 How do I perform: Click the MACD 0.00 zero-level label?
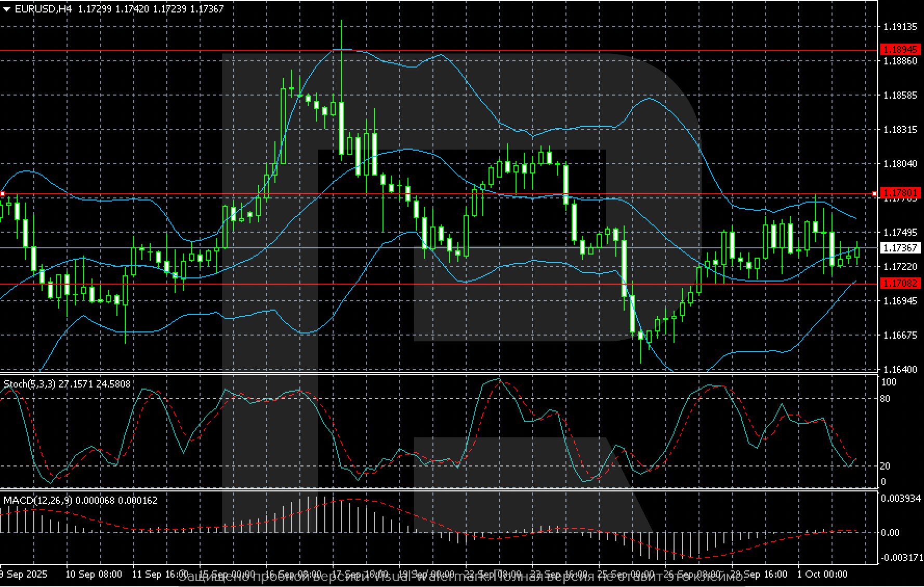[890, 532]
